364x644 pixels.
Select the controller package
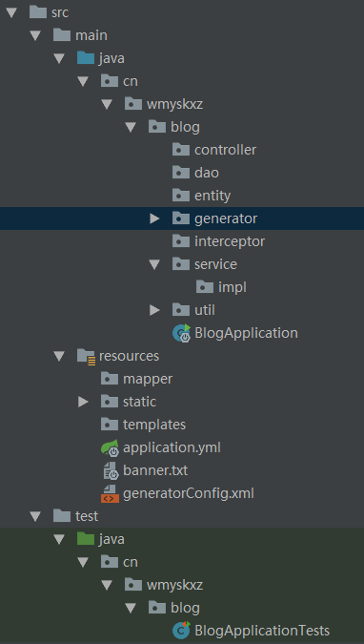pyautogui.click(x=214, y=150)
